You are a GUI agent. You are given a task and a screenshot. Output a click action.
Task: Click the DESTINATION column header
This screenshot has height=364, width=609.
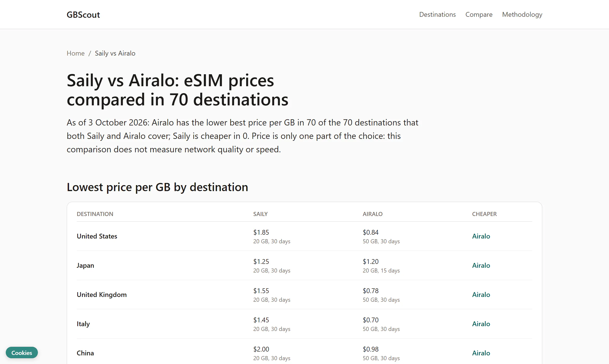click(95, 214)
